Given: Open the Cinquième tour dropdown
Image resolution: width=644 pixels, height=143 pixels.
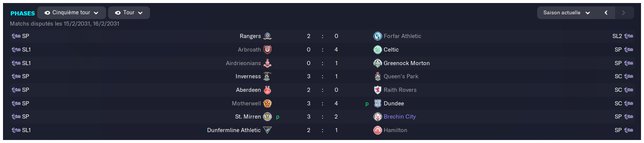Looking at the screenshot, I should point(72,12).
